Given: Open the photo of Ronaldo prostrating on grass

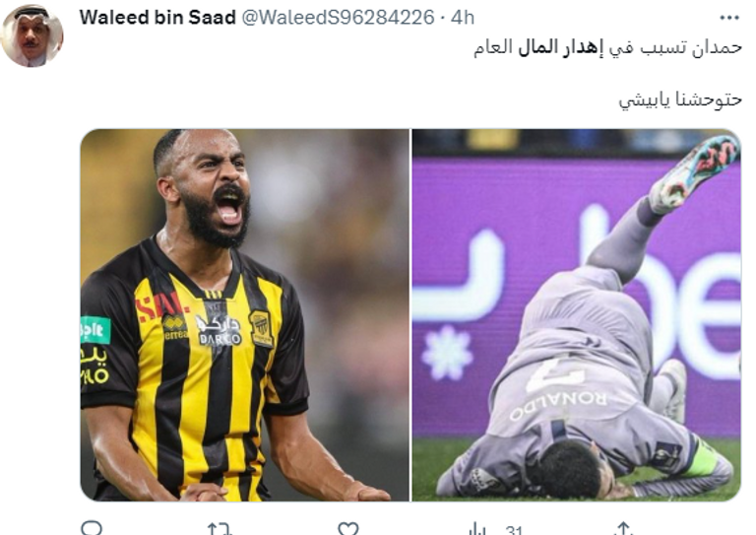Looking at the screenshot, I should tap(576, 315).
